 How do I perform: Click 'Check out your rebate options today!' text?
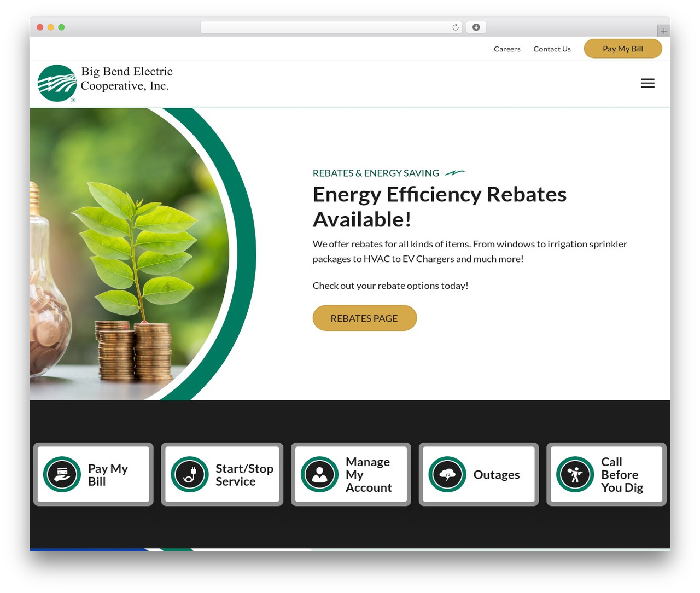(390, 286)
